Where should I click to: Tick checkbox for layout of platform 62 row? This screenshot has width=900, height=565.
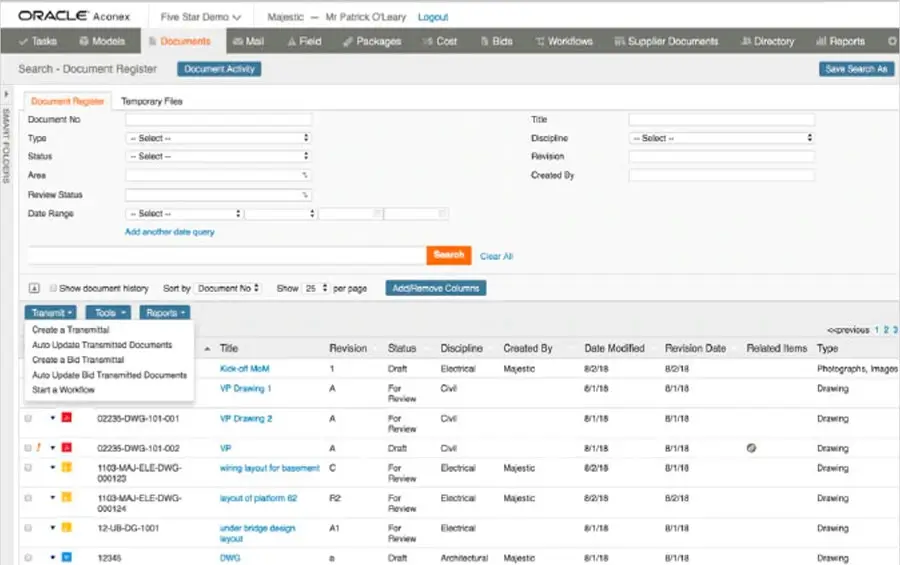tap(28, 498)
